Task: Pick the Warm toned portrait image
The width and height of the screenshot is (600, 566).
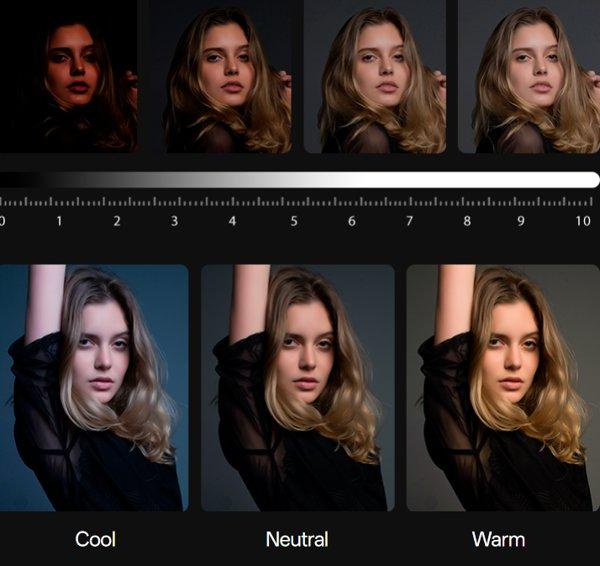Action: [503, 388]
